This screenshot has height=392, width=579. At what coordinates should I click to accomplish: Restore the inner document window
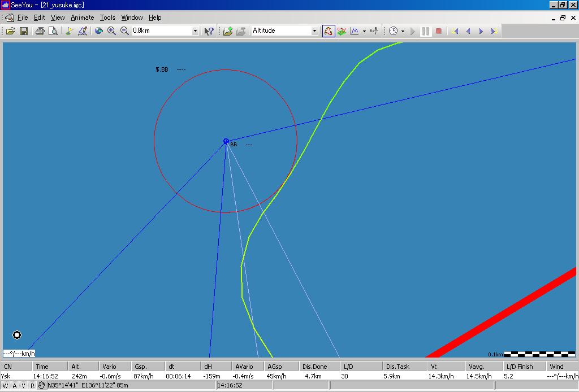click(563, 18)
